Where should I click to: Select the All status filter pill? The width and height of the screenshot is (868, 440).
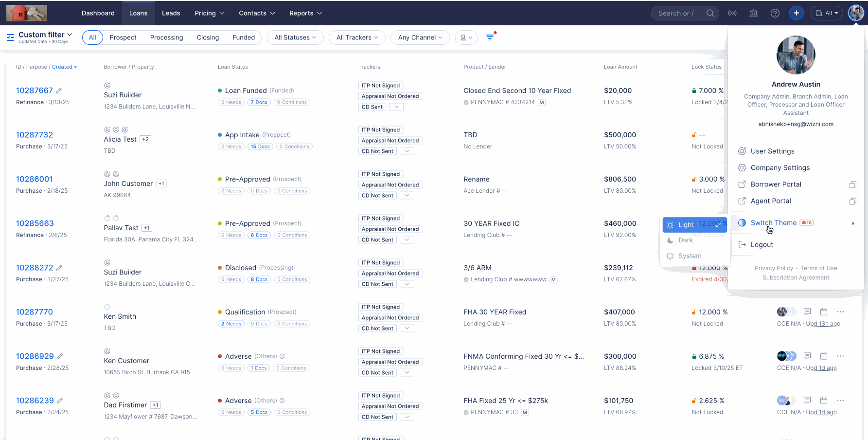pos(92,37)
